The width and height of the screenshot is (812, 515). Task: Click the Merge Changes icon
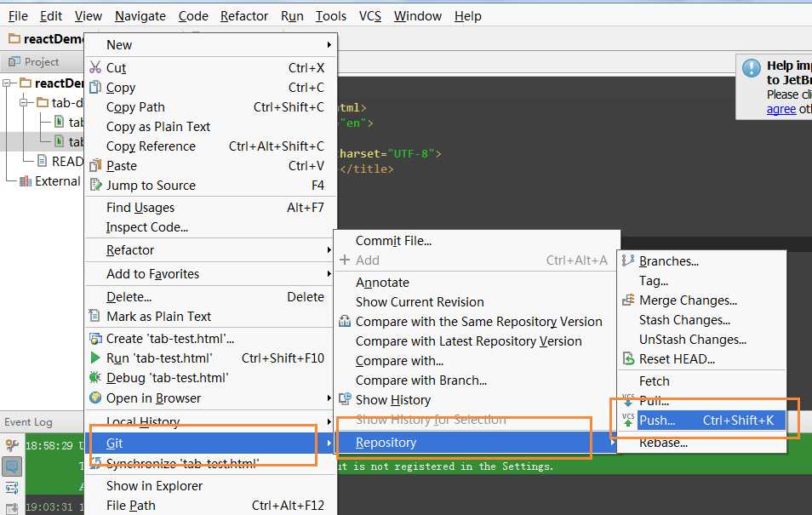point(628,300)
